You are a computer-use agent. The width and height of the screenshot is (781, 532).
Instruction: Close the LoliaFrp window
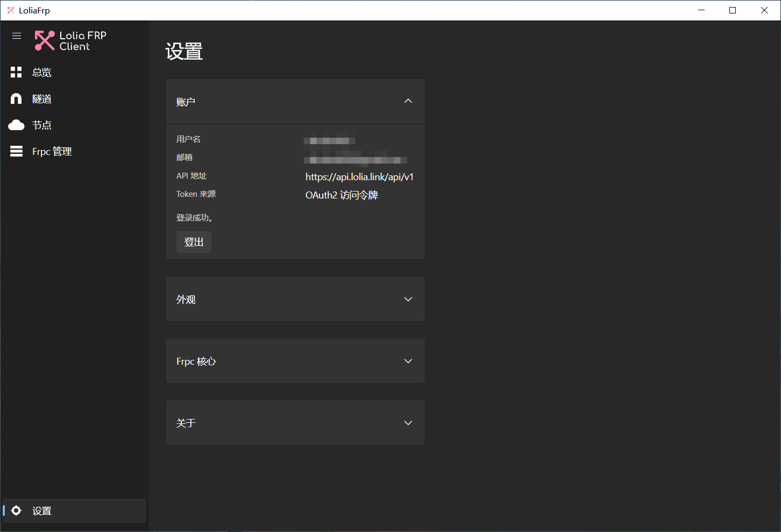pyautogui.click(x=764, y=10)
